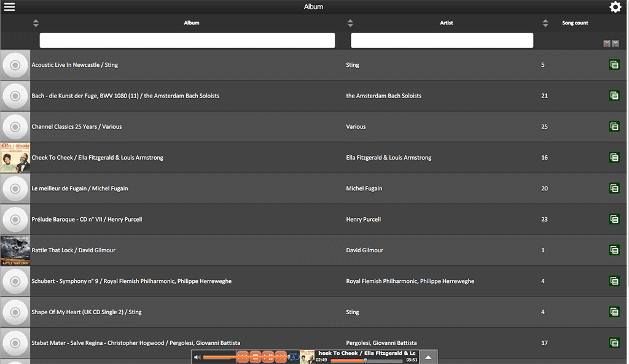Click the speaker volume icon in the player
The height and width of the screenshot is (364, 629).
(197, 357)
